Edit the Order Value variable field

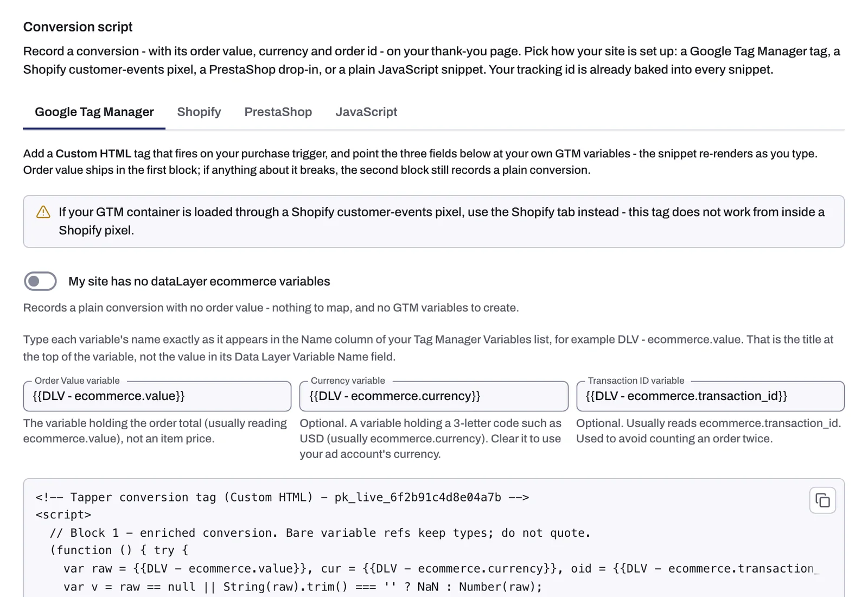pos(157,396)
